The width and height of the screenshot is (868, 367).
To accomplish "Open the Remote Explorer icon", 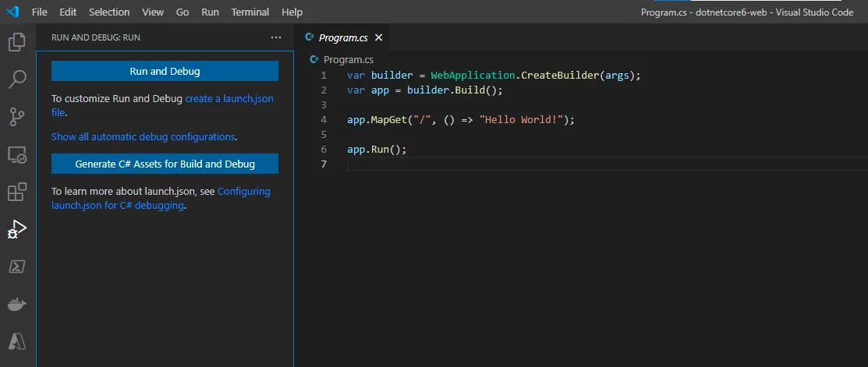I will tap(17, 155).
